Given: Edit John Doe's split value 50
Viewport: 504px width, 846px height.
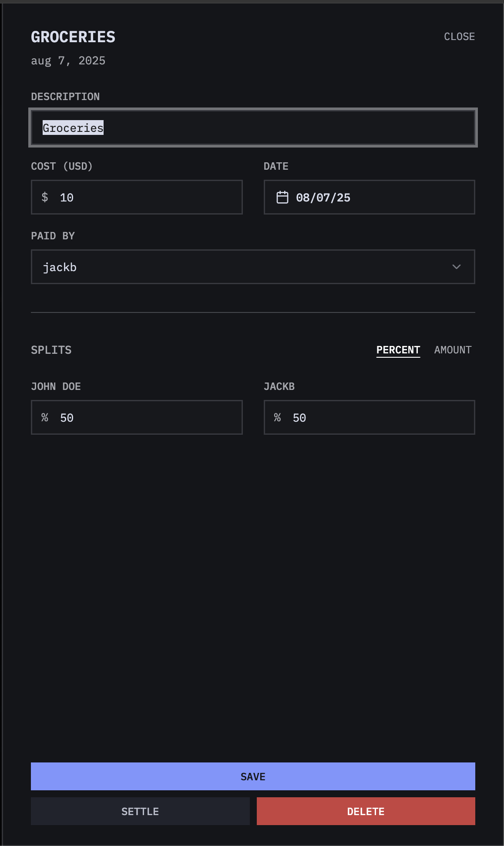Looking at the screenshot, I should (137, 417).
